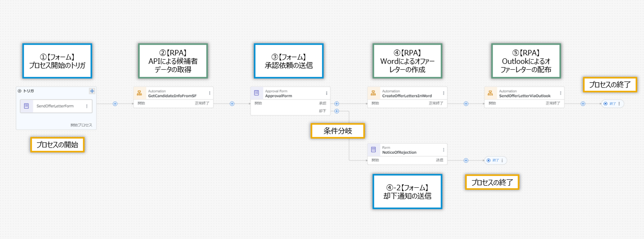
Task: Click the GetCandidateInfoFromSF automation icon
Action: (x=139, y=93)
